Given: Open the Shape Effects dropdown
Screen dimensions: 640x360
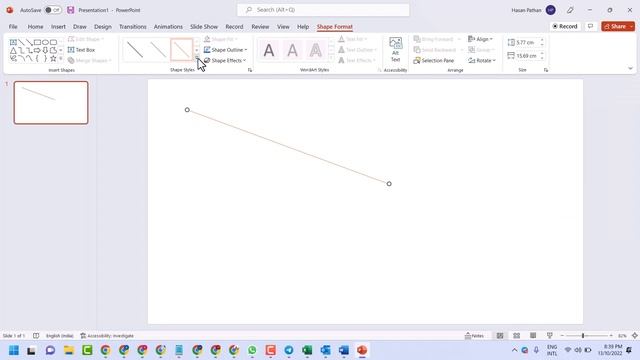Looking at the screenshot, I should [225, 60].
